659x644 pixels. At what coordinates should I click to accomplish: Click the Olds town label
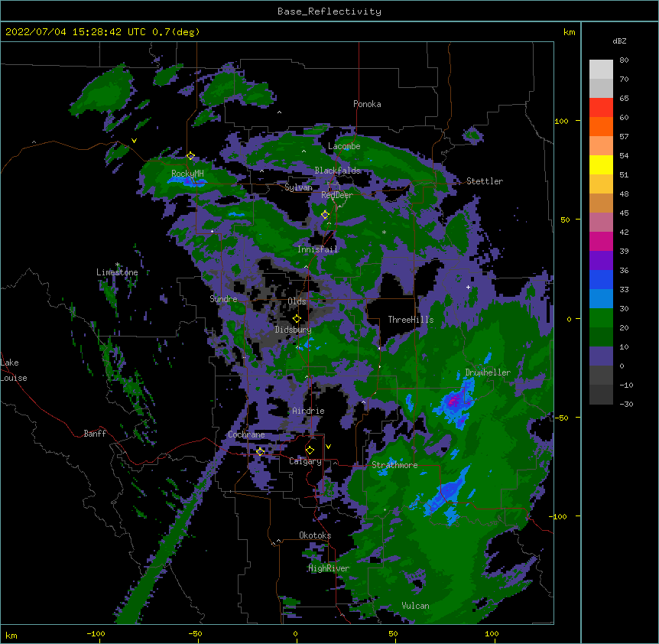pyautogui.click(x=297, y=301)
